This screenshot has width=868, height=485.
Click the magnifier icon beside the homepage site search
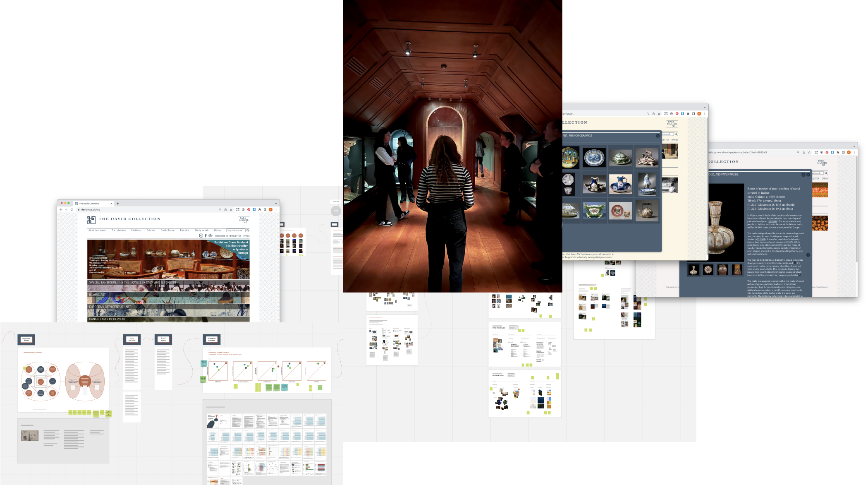[x=248, y=230]
